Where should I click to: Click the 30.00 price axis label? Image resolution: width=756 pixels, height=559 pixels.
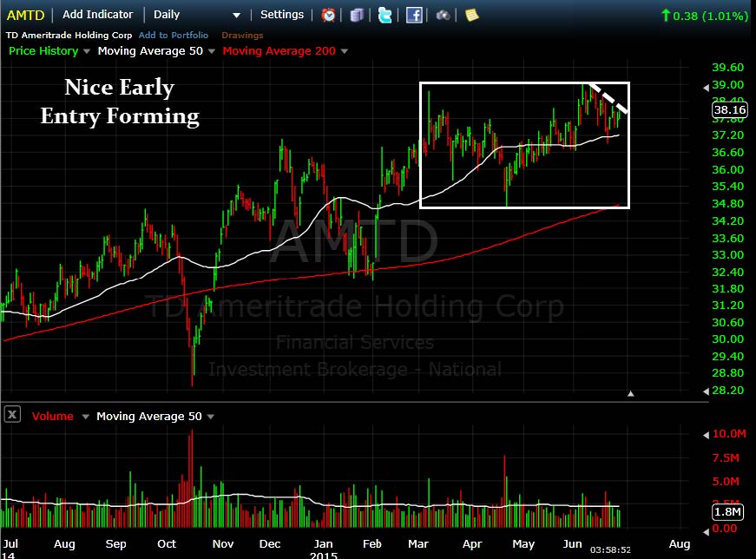tap(728, 339)
